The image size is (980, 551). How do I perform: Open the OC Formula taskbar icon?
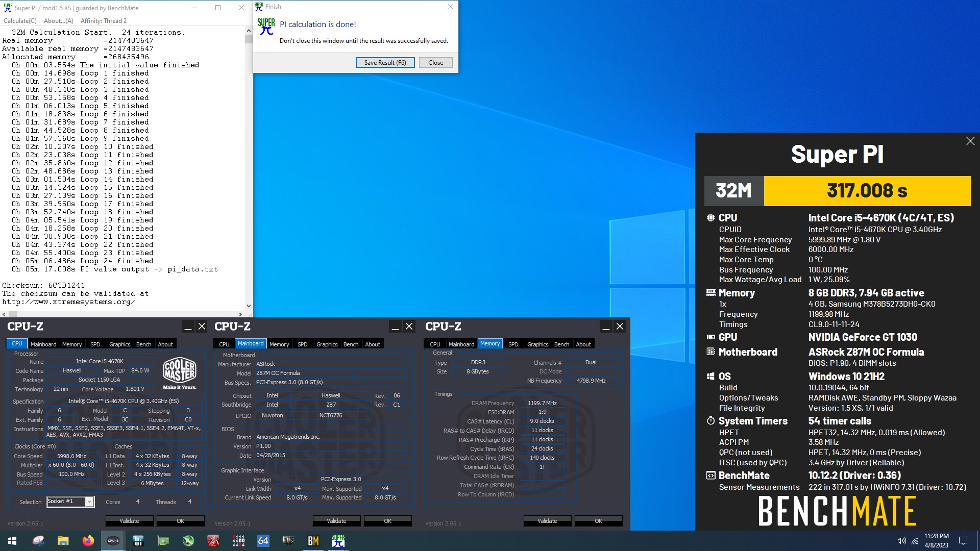point(288,541)
